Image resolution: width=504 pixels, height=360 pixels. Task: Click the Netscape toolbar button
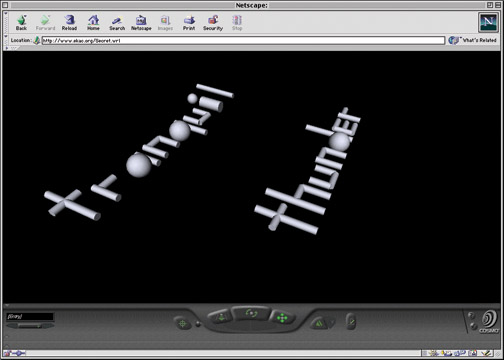pos(141,23)
